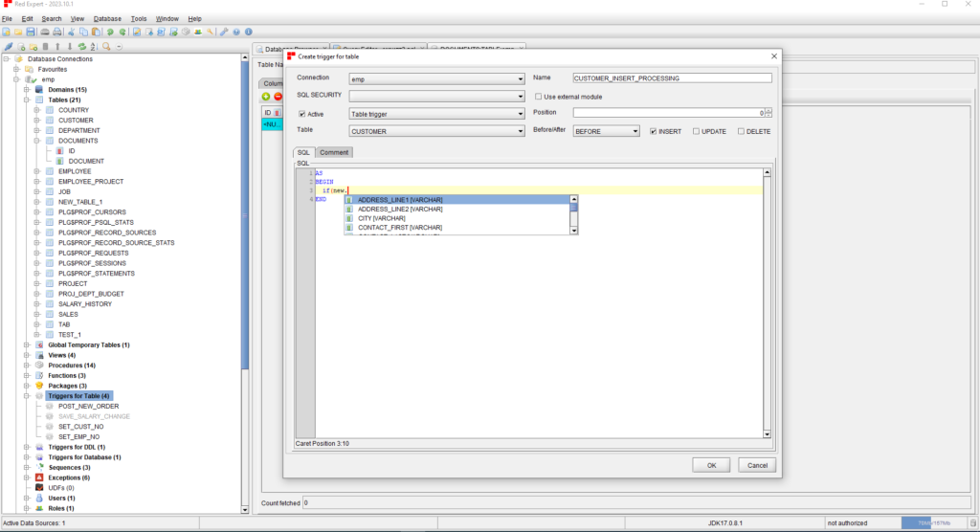Switch to the Comment tab
980x532 pixels.
[x=334, y=152]
